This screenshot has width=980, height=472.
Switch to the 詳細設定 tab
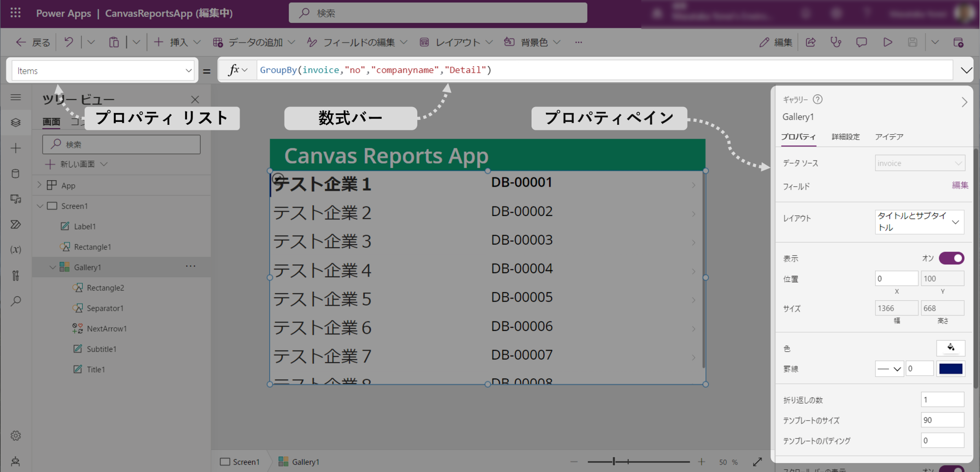tap(845, 137)
